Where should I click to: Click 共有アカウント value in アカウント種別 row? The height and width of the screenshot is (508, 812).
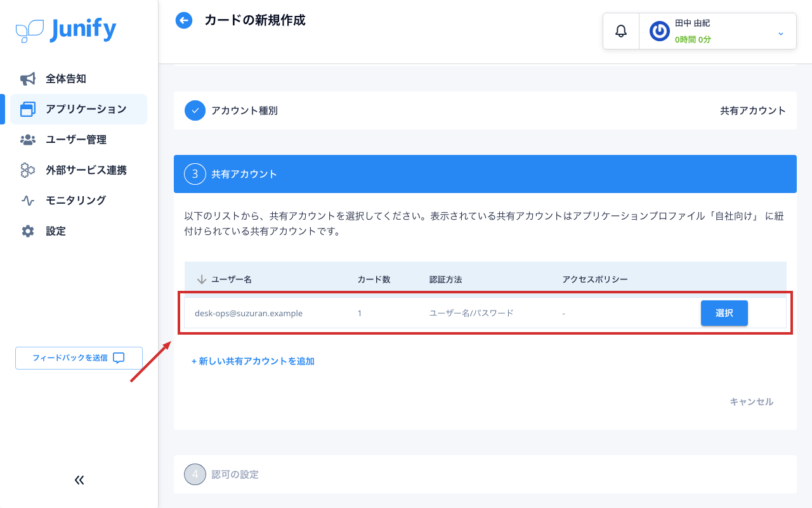click(x=753, y=110)
